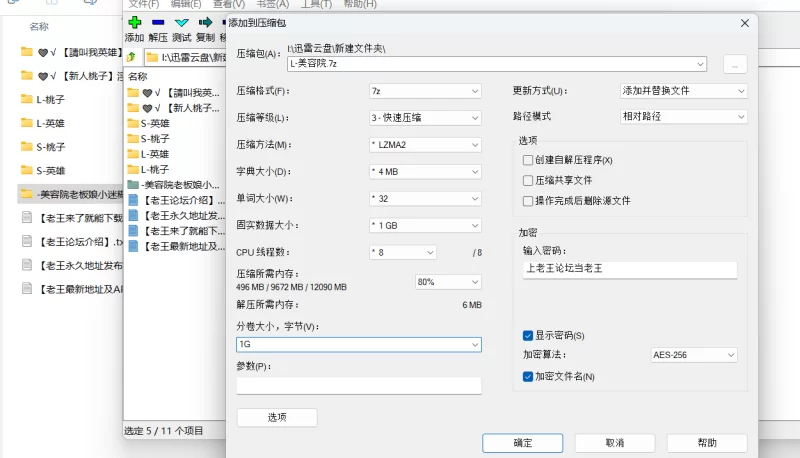This screenshot has height=458, width=800.
Task: Enable 创建自解压程序(X) checkbox
Action: pyautogui.click(x=528, y=160)
